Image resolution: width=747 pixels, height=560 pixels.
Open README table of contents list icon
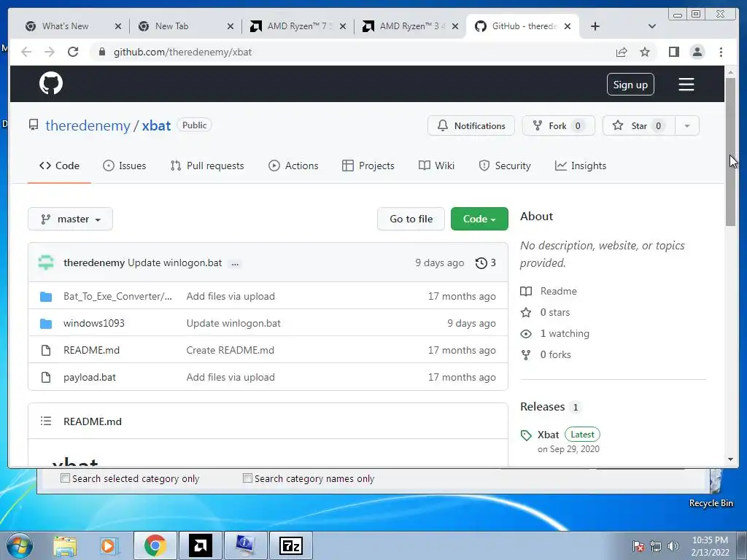(x=46, y=421)
